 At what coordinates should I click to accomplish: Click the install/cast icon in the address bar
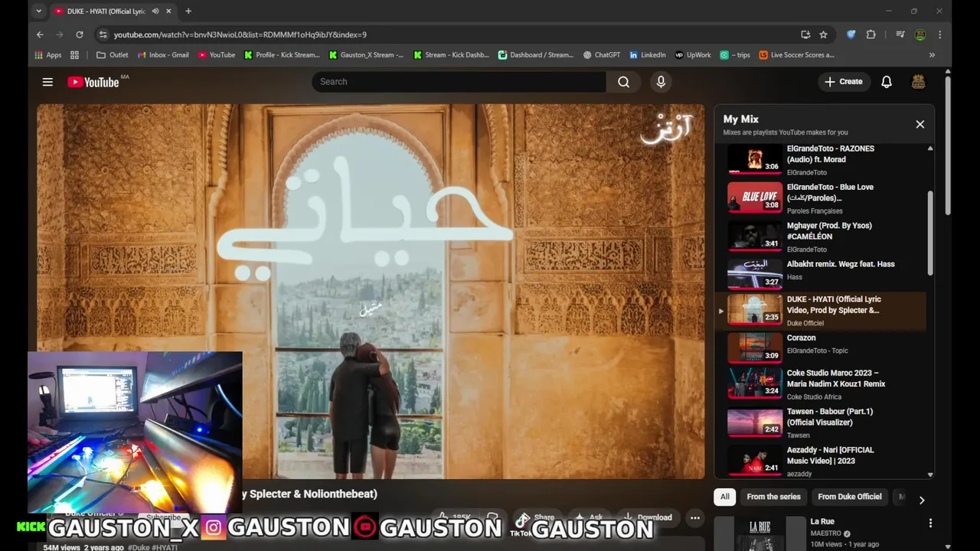pos(805,34)
